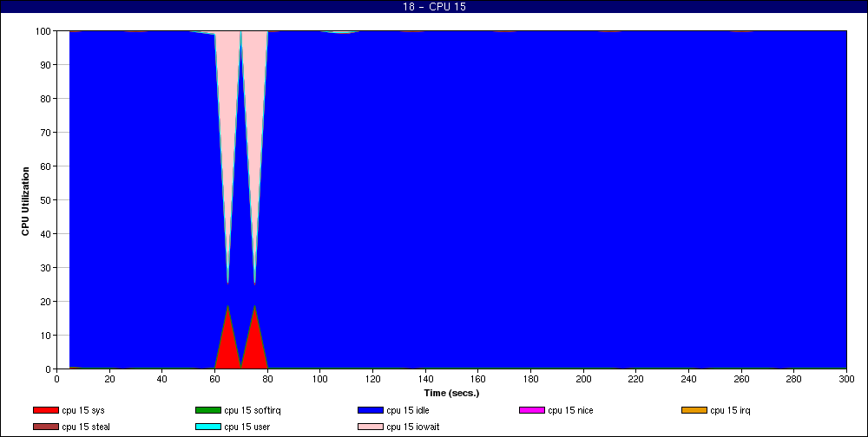Click the first pink iowait spike near 65 seconds
This screenshot has width=868, height=437.
coord(227,111)
